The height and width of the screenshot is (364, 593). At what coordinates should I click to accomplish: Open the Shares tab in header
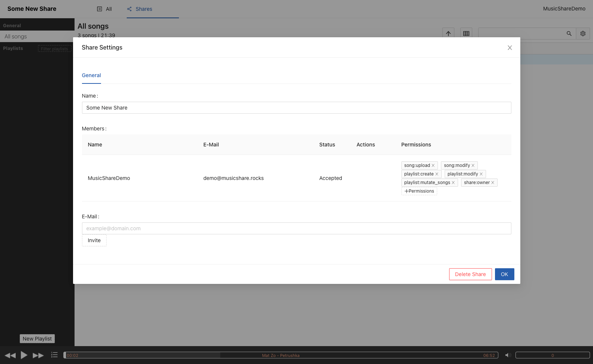point(140,9)
